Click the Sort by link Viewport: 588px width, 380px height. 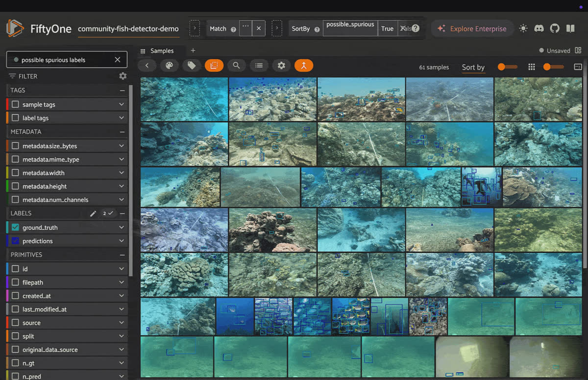coord(473,68)
